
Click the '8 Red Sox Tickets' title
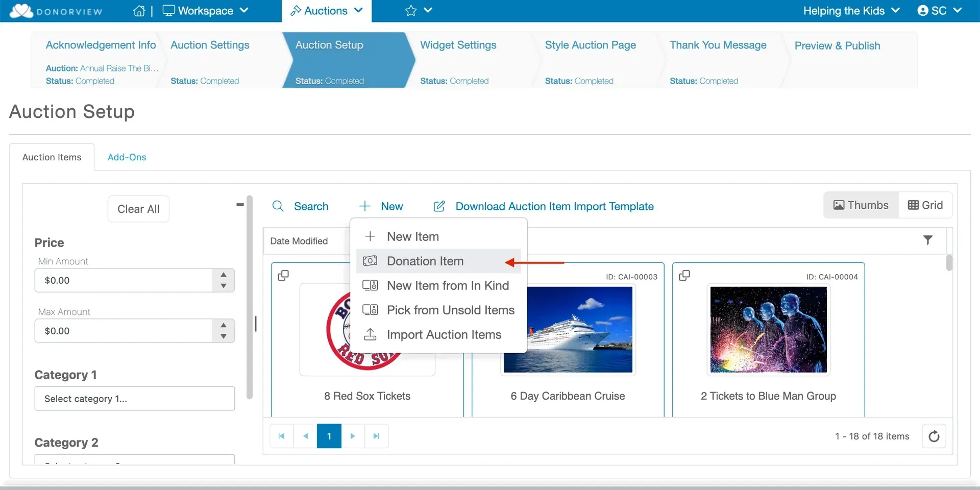click(x=367, y=396)
